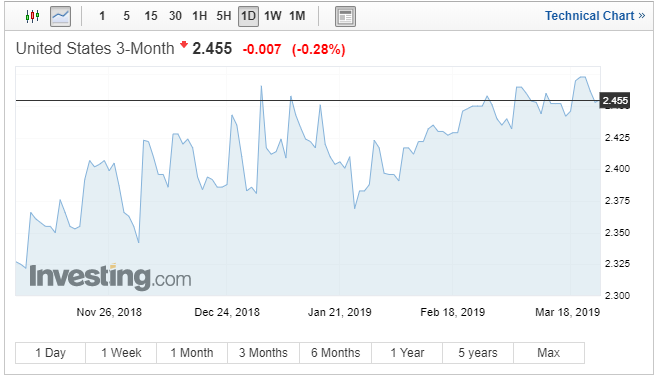Switch to candlestick chart type
The height and width of the screenshot is (377, 656).
click(x=32, y=16)
